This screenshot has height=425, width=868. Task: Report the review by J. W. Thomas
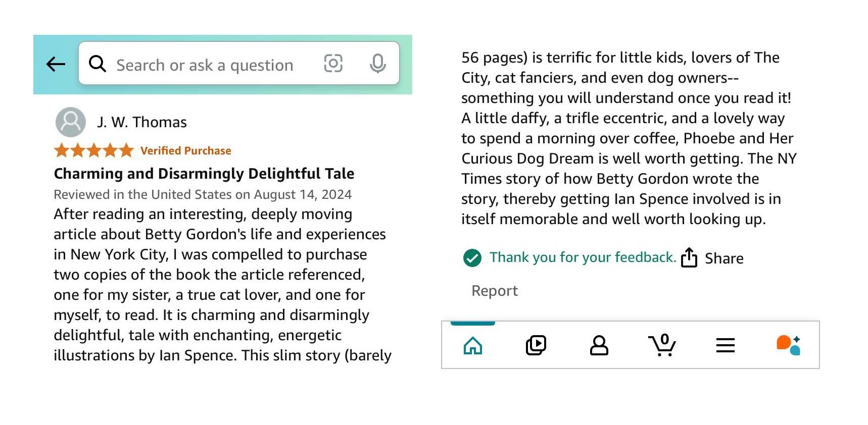pyautogui.click(x=494, y=290)
